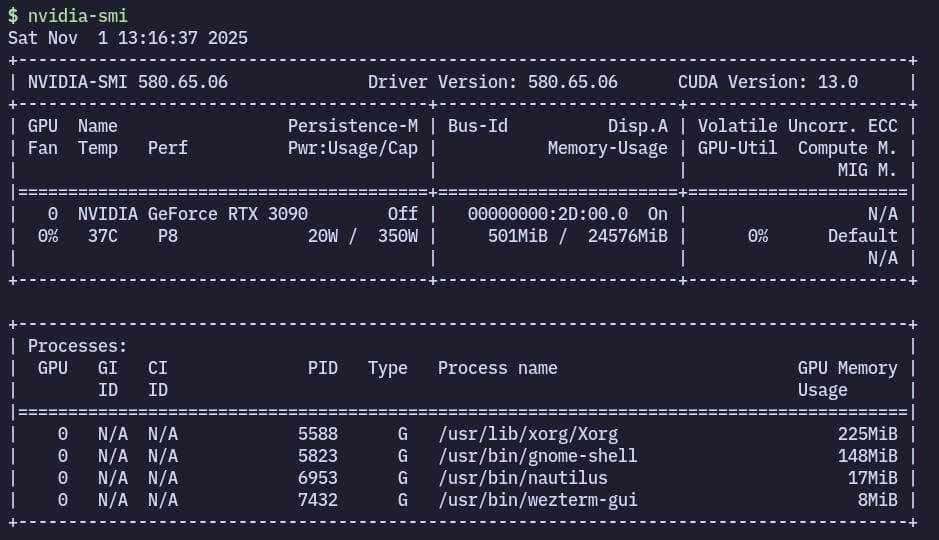This screenshot has height=540, width=939.
Task: Click the 501MiB / 24576MiB memory usage
Action: [x=577, y=236]
